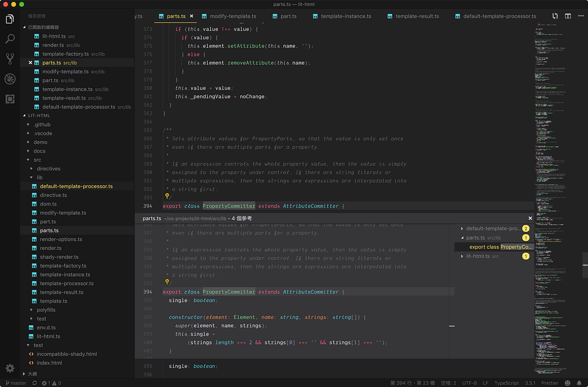
Task: Click the Split Editor icon in the editor toolbar
Action: (567, 16)
